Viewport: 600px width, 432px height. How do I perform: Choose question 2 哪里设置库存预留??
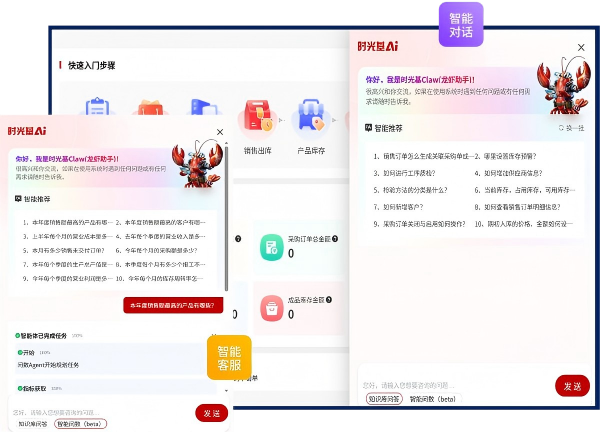(505, 156)
